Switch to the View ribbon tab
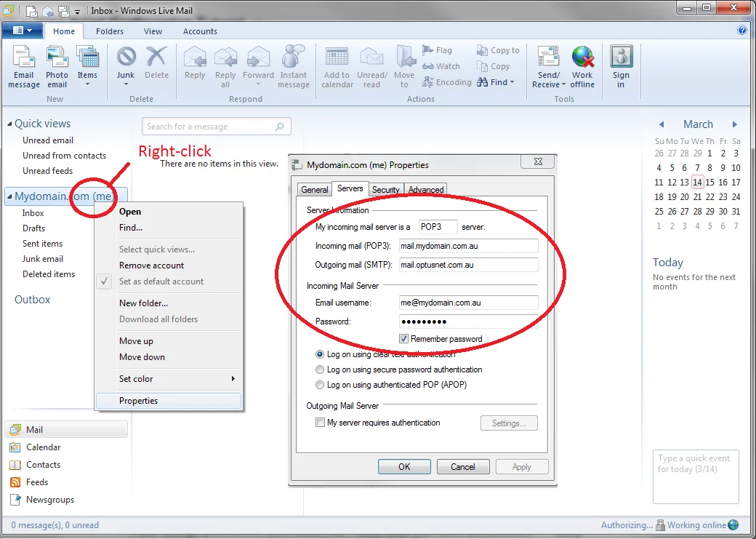Image resolution: width=756 pixels, height=539 pixels. [x=153, y=31]
